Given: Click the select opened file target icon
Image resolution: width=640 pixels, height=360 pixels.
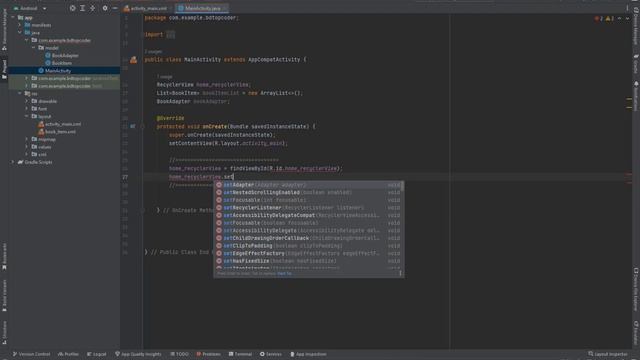Looking at the screenshot, I should [73, 8].
